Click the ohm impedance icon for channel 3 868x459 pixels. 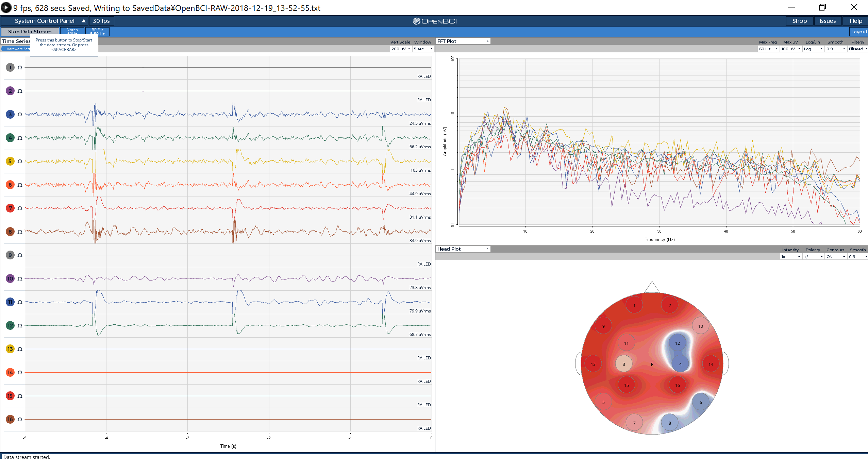coord(20,115)
